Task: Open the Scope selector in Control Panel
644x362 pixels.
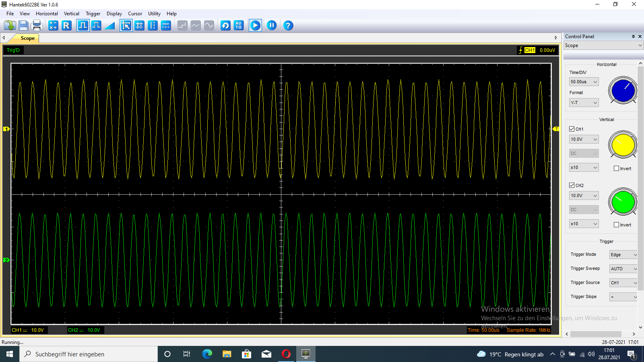Action: pos(603,45)
